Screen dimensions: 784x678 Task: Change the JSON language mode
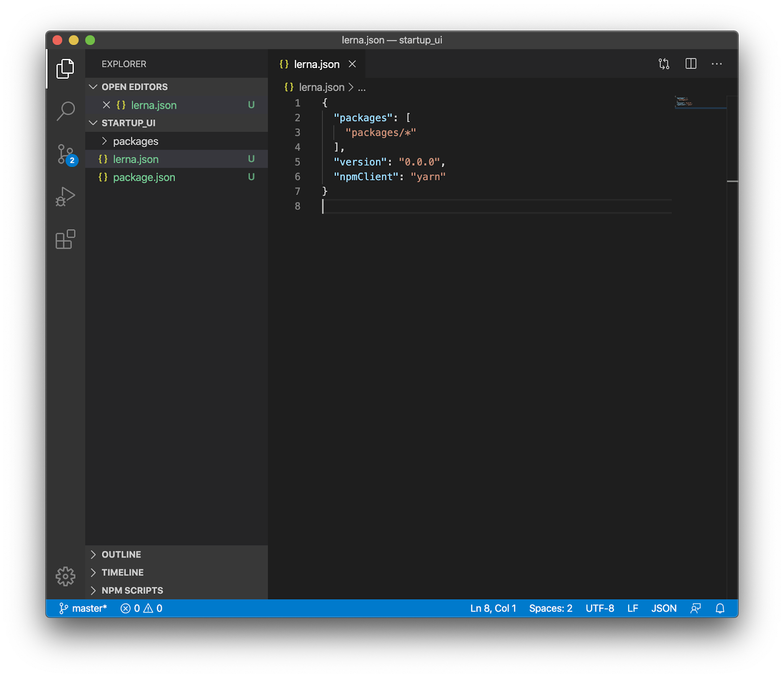[664, 608]
